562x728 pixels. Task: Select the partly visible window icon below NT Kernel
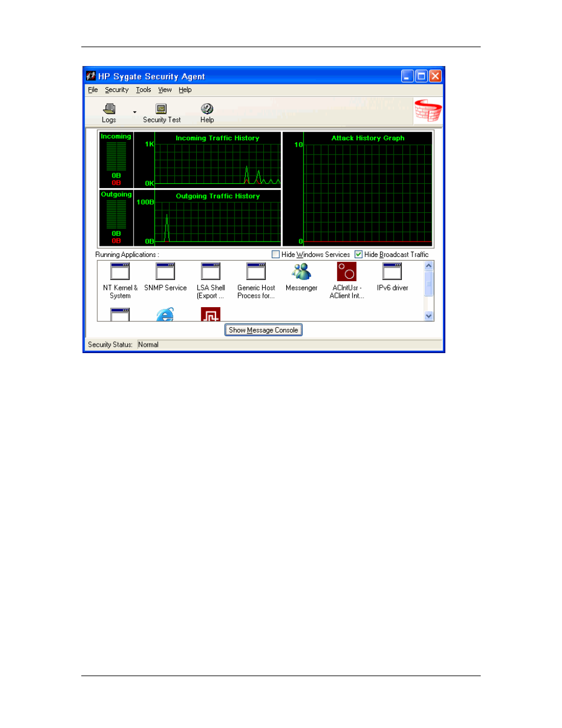coord(120,314)
